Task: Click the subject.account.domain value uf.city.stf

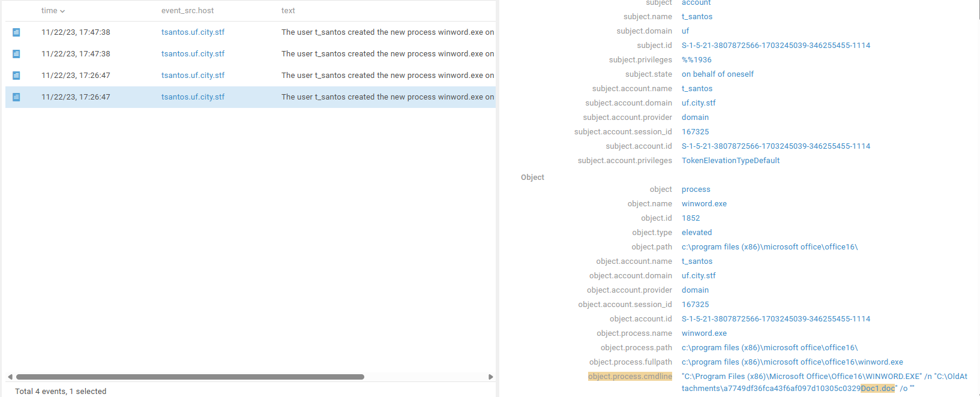Action: (x=699, y=103)
